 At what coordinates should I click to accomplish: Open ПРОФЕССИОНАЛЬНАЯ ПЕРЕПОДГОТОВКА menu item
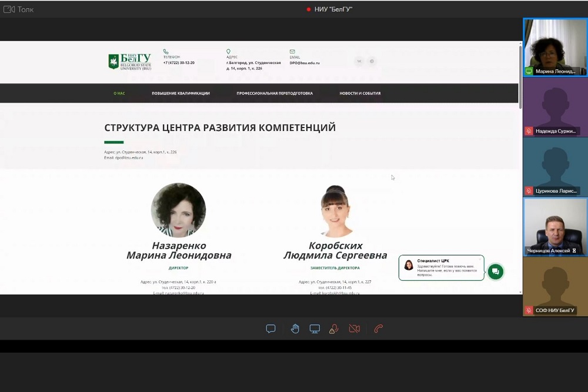[275, 93]
